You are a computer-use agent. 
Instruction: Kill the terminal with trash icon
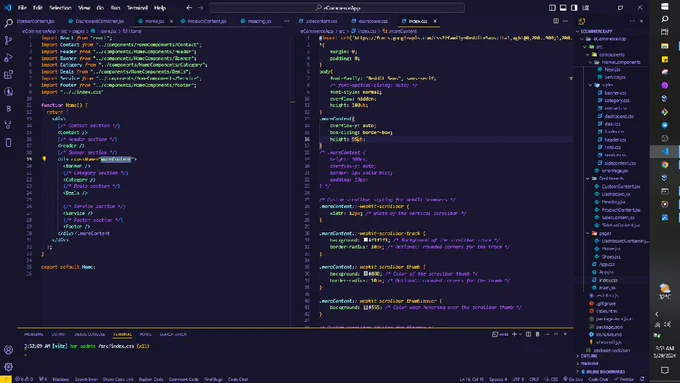click(x=537, y=334)
